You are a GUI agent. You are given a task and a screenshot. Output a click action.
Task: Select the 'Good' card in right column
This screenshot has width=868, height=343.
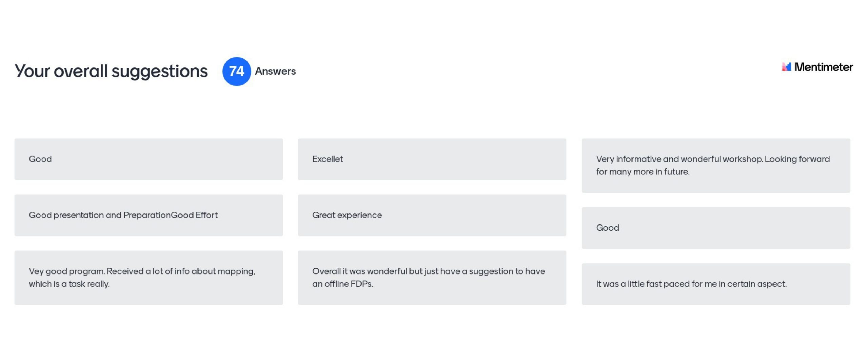click(x=716, y=228)
